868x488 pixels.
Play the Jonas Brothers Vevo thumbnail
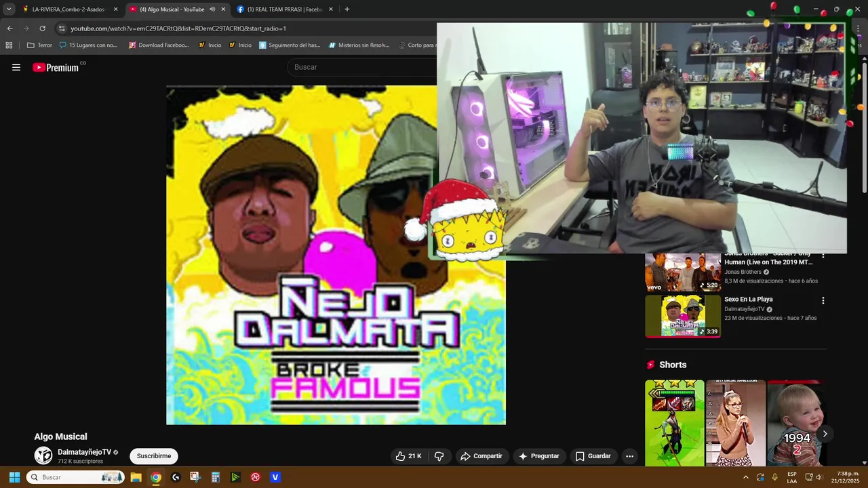point(683,272)
